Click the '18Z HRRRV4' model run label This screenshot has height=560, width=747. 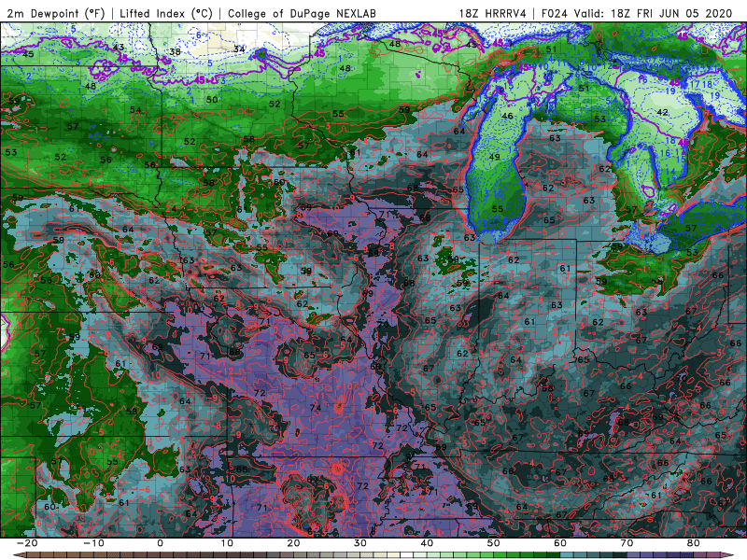493,14
